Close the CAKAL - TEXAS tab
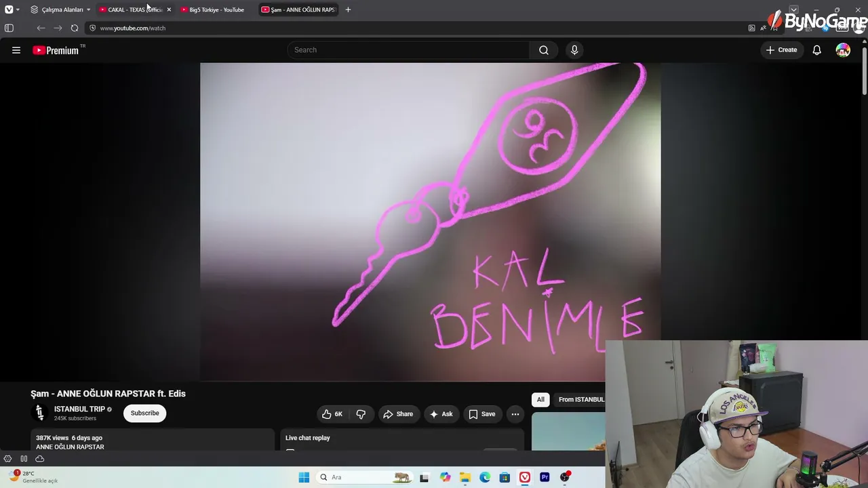 coord(169,9)
